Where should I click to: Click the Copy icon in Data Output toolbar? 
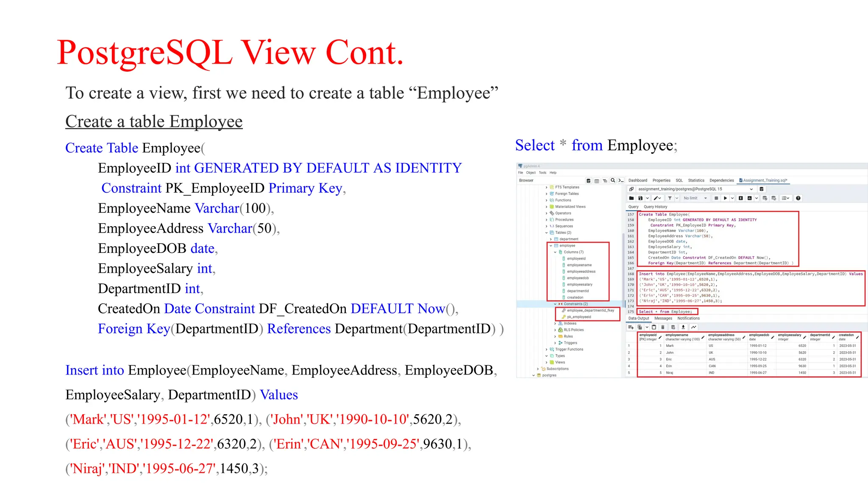[x=640, y=327]
